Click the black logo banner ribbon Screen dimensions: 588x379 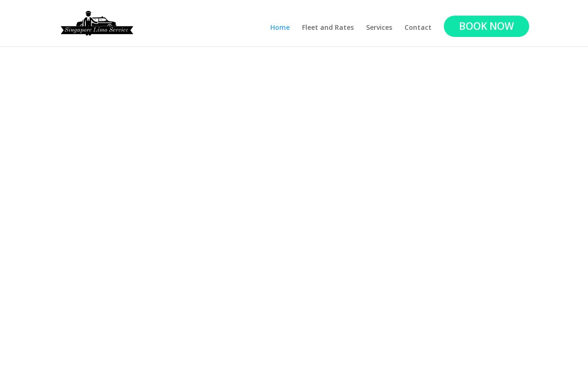click(x=97, y=28)
